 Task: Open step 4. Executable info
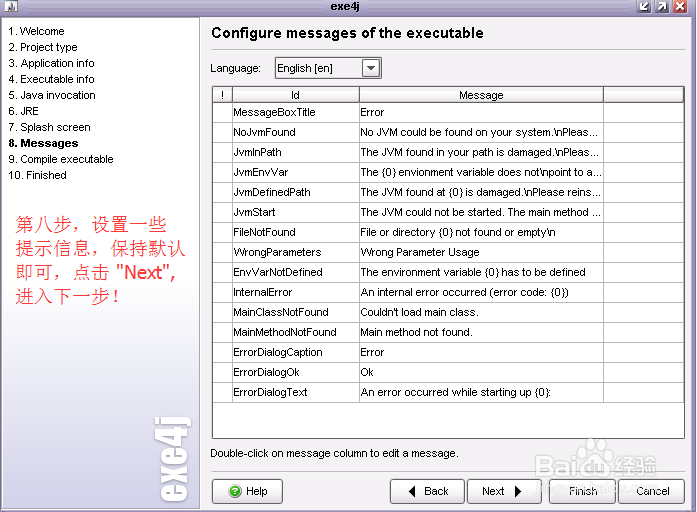click(51, 79)
